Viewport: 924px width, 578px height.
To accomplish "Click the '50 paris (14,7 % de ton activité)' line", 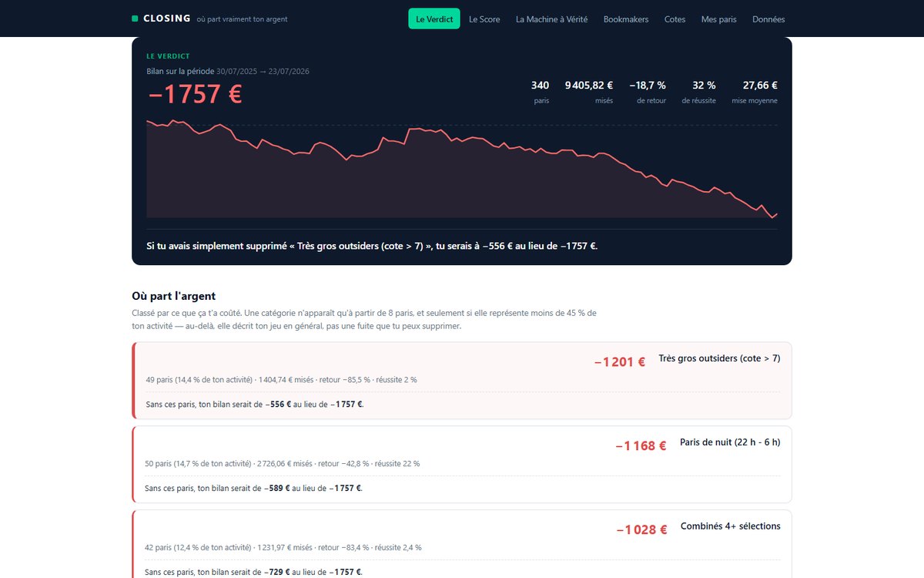I will point(283,464).
